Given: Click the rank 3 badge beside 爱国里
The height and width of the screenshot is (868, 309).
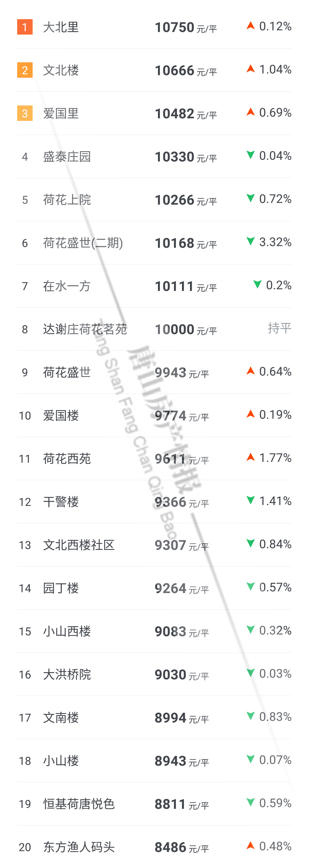Looking at the screenshot, I should point(25,113).
